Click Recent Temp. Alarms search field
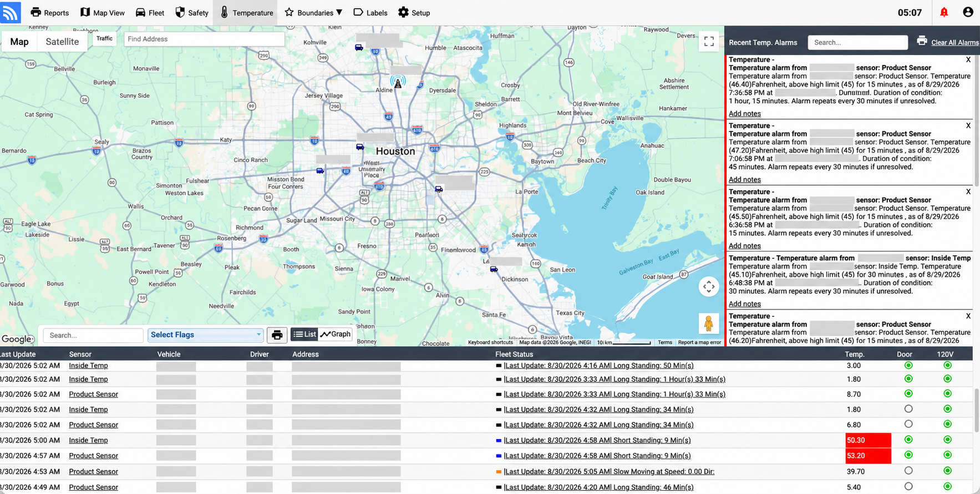 pyautogui.click(x=857, y=42)
